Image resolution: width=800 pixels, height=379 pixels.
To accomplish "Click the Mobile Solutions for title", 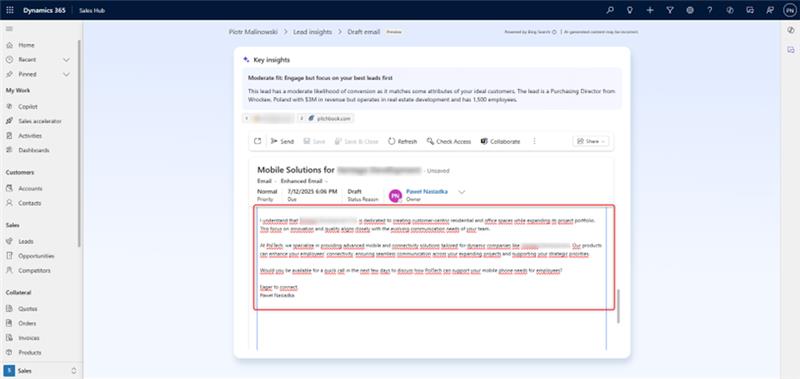I will pyautogui.click(x=296, y=170).
